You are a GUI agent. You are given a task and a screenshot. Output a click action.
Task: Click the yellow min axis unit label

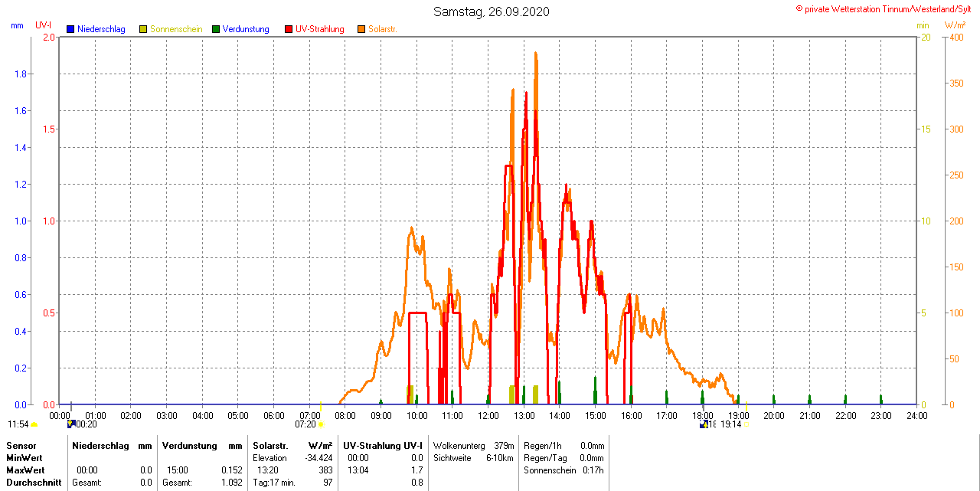coord(923,25)
